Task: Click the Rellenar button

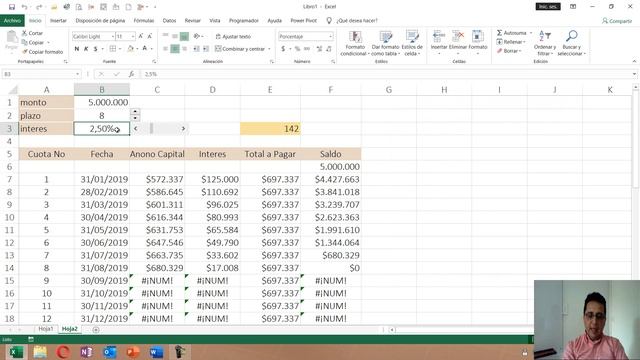Action: [x=511, y=42]
